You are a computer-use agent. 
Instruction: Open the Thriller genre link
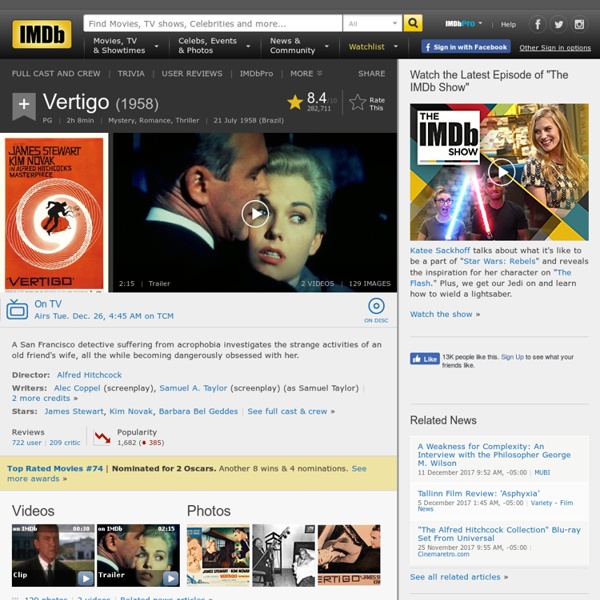tap(187, 121)
